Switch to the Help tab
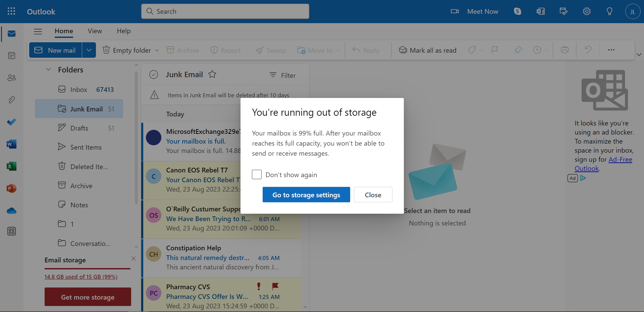 click(x=124, y=31)
